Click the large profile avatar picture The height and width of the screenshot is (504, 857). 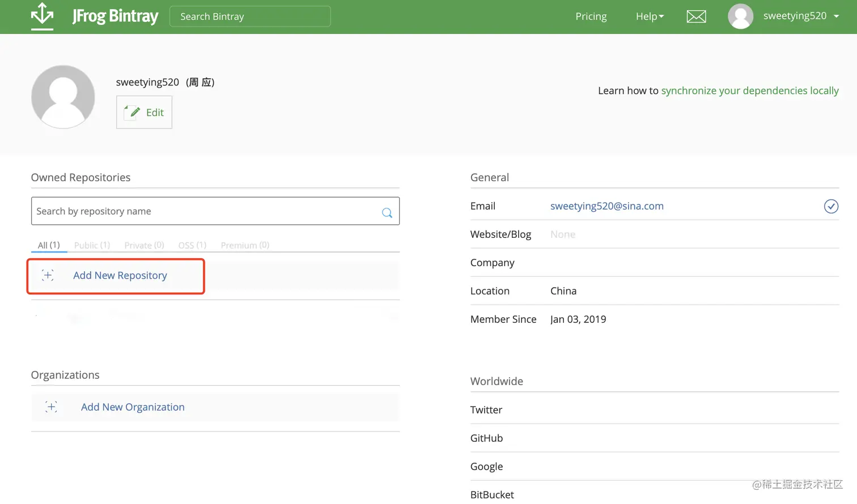tap(63, 97)
